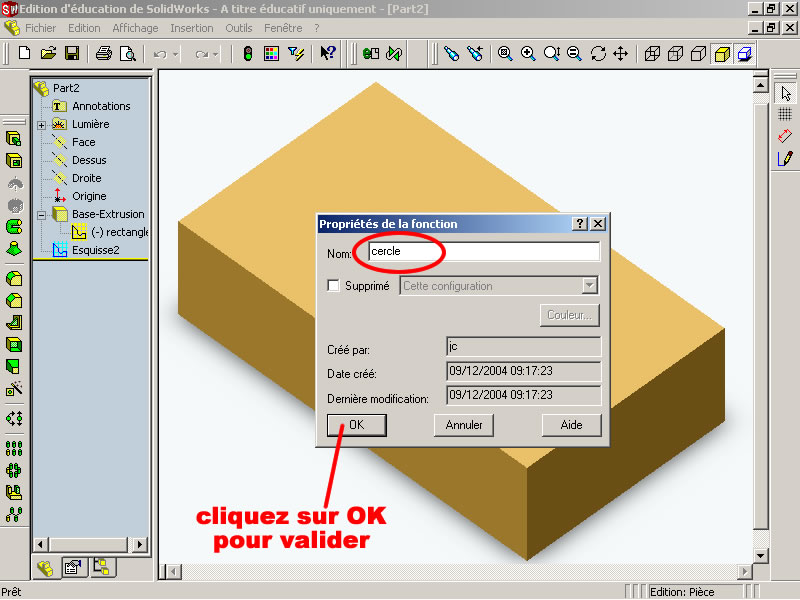Click the What's This help pointer icon
The image size is (800, 600).
click(328, 53)
